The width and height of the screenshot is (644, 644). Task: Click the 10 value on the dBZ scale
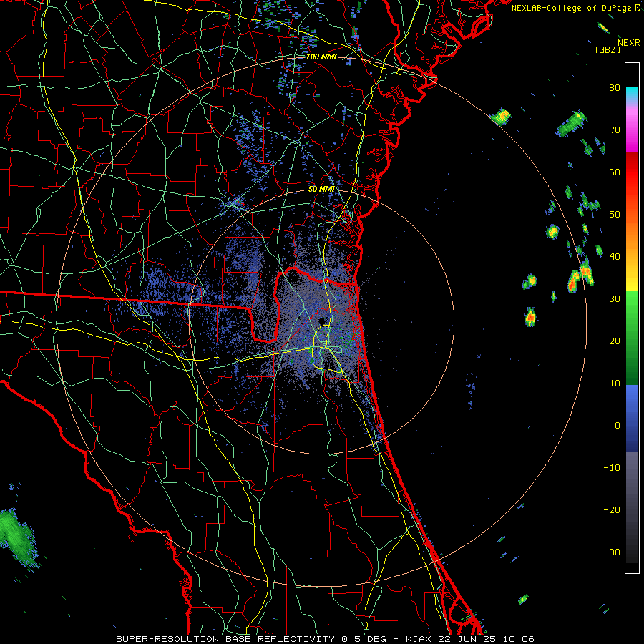[x=615, y=384]
